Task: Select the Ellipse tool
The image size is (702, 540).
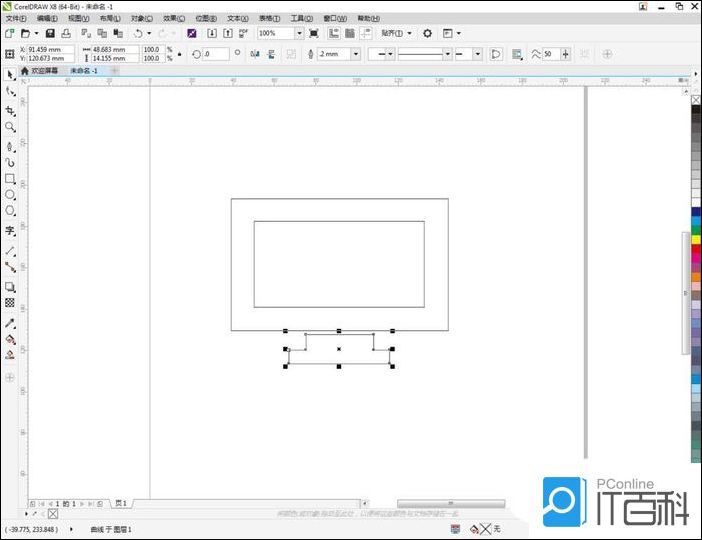Action: tap(10, 194)
